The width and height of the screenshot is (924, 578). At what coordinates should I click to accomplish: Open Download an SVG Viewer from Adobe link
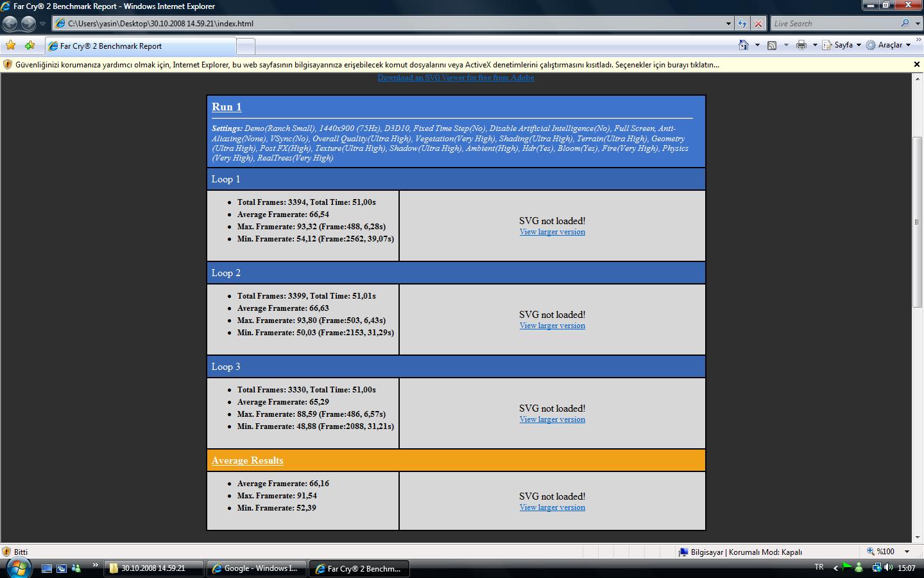(456, 78)
